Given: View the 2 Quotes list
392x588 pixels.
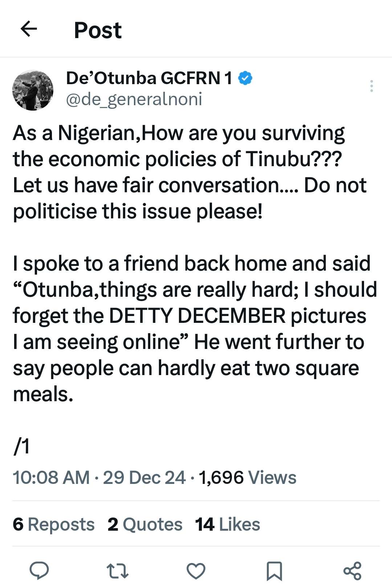Looking at the screenshot, I should (x=145, y=525).
